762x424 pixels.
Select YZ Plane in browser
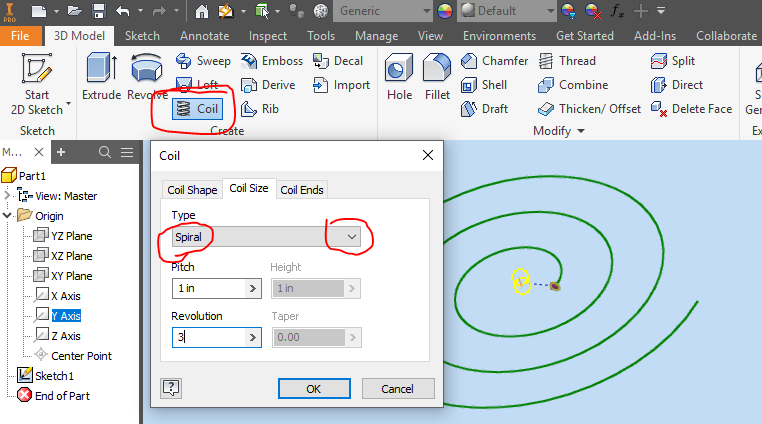click(63, 236)
